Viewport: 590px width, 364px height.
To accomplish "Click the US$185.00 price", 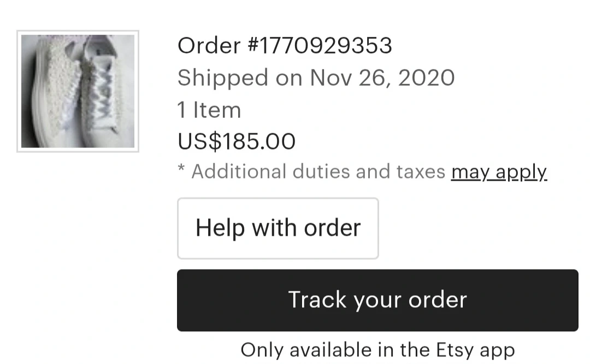I will pyautogui.click(x=237, y=141).
